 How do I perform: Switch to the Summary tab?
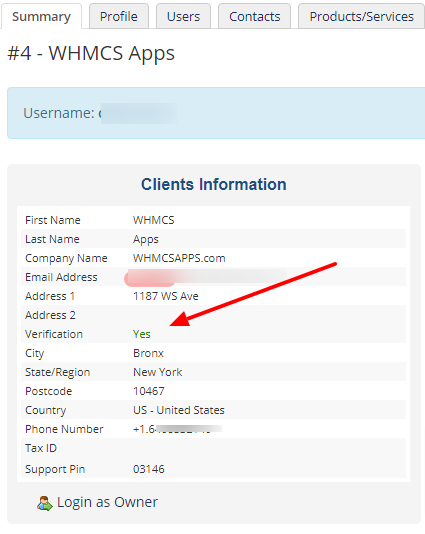[41, 16]
